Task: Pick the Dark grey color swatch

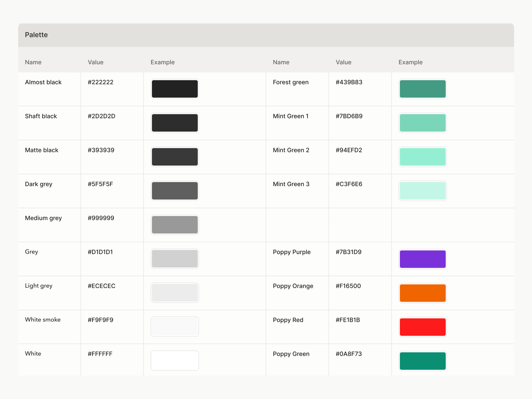Action: pyautogui.click(x=175, y=191)
